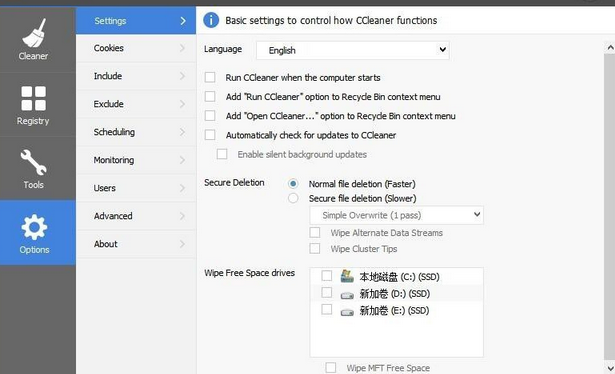Click the "Wipe Free Space drives" label
The image size is (615, 374).
(249, 273)
